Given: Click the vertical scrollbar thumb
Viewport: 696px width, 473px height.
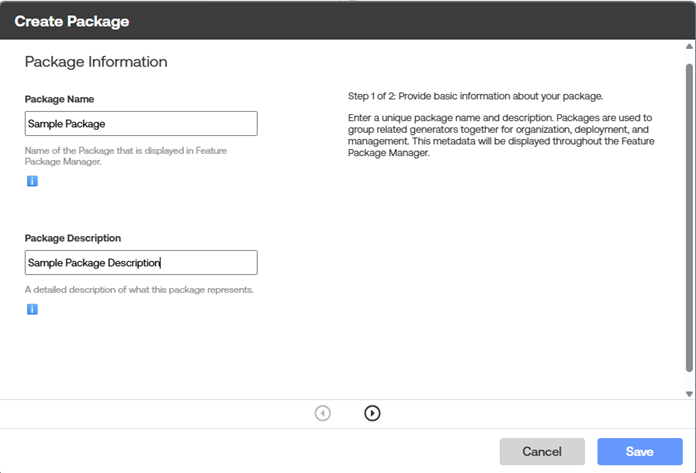Looking at the screenshot, I should point(689,217).
